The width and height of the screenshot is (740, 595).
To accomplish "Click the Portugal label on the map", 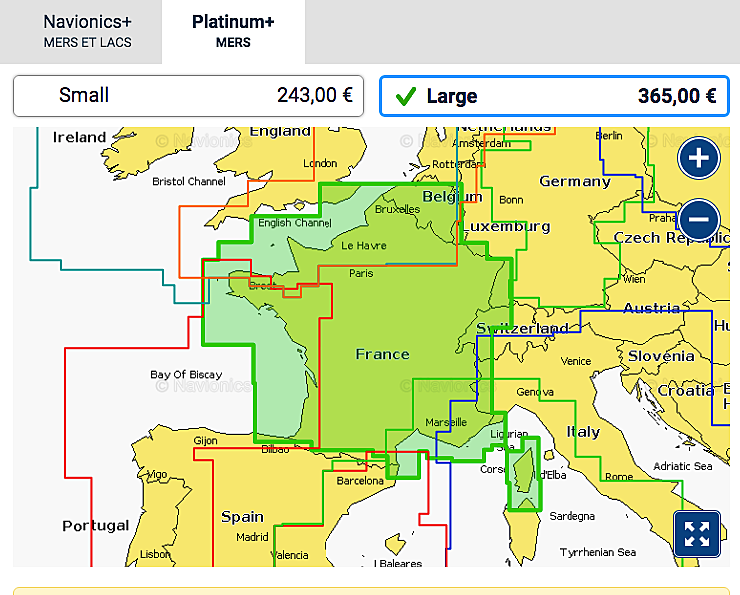I will coord(96,526).
